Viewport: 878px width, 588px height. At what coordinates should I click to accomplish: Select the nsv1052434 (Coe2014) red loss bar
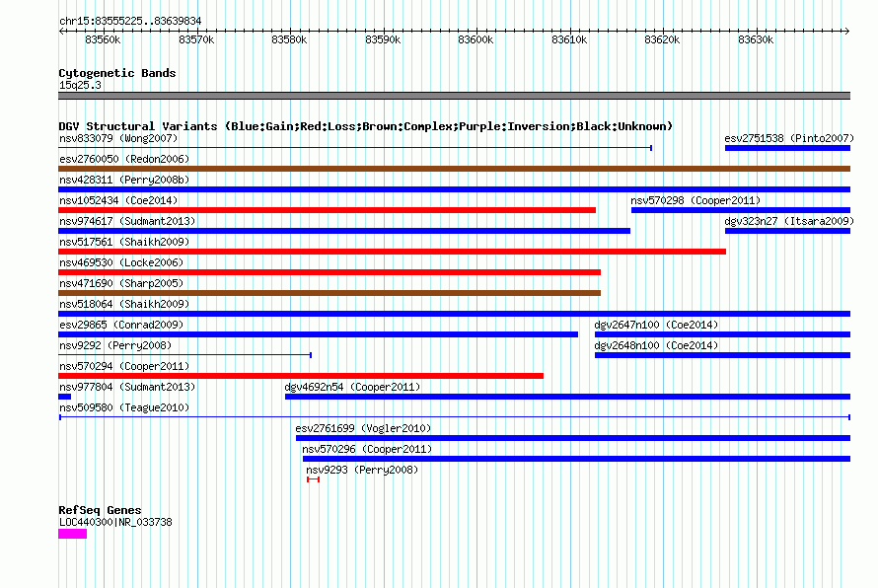(327, 210)
